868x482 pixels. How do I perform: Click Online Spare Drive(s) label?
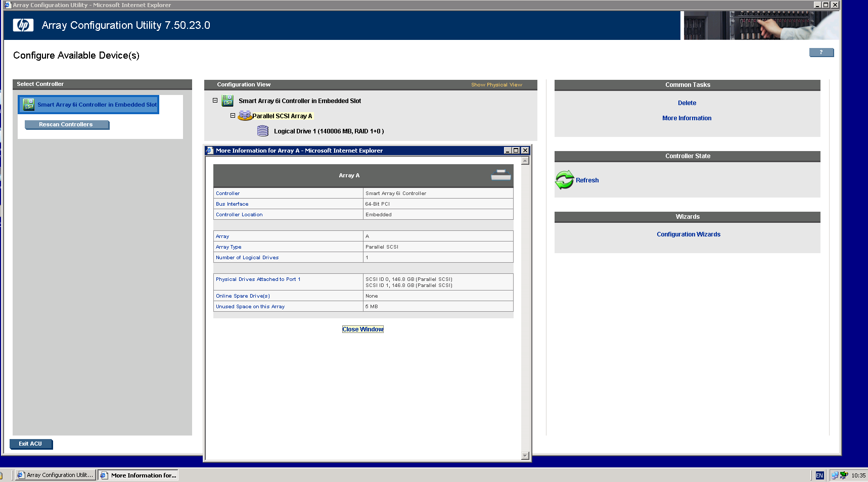tap(243, 296)
